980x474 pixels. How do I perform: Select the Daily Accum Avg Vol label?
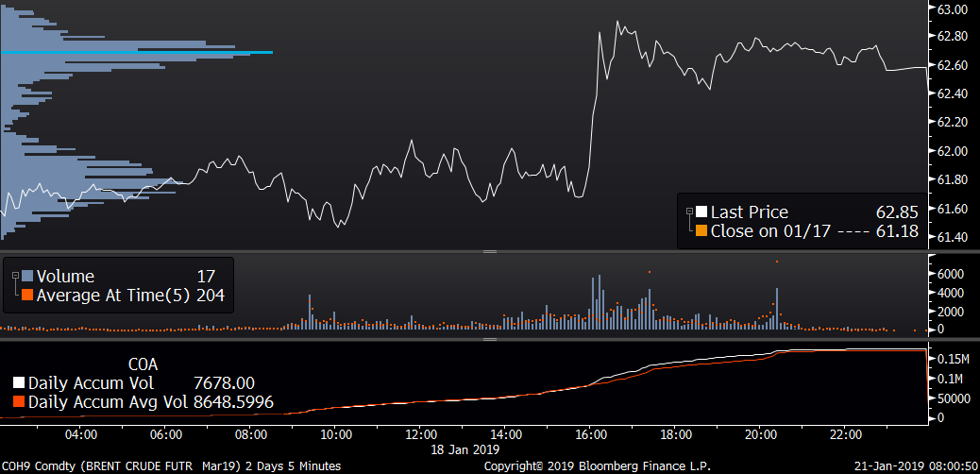point(109,401)
